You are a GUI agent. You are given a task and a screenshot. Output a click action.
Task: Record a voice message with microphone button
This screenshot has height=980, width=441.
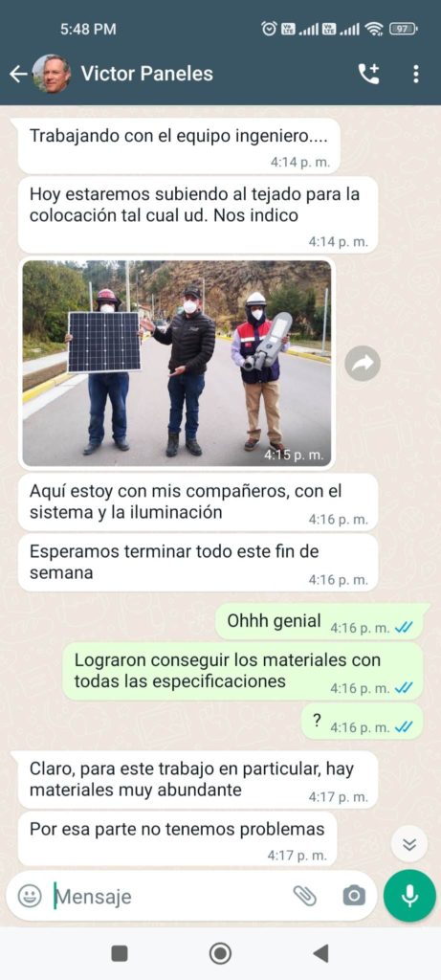(x=409, y=896)
